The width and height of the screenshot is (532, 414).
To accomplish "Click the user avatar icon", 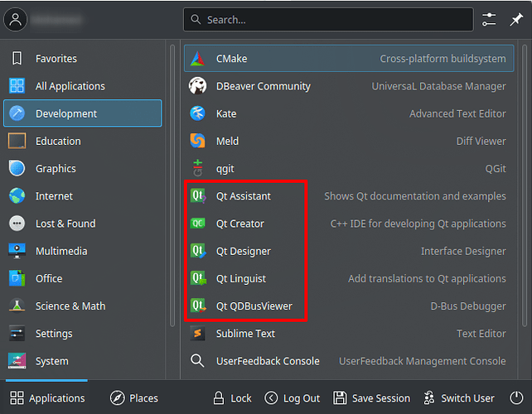I will pos(15,19).
